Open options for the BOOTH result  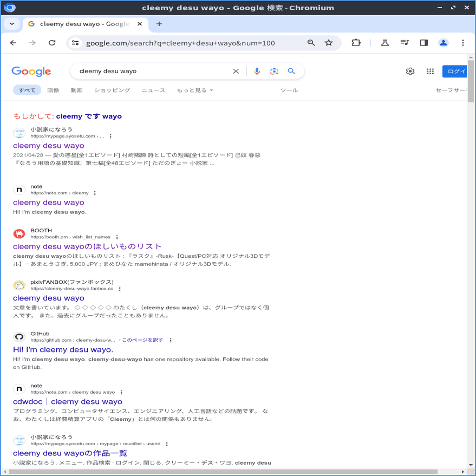tap(117, 237)
